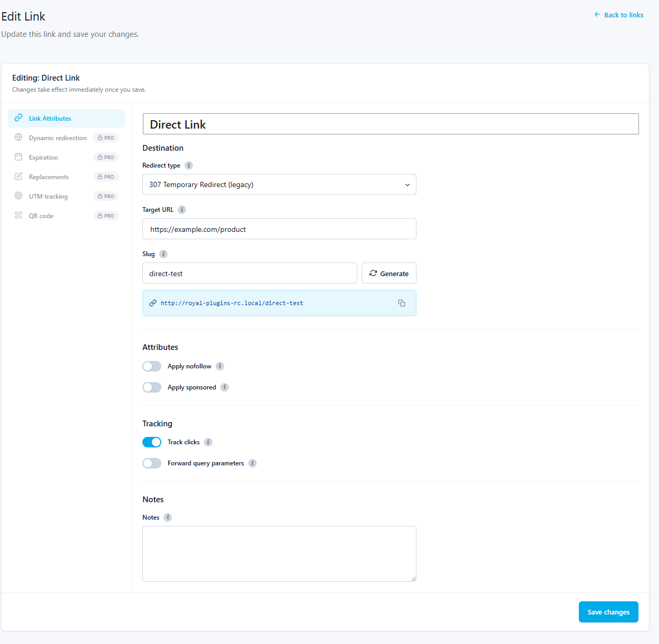This screenshot has width=659, height=644.
Task: Click the info icon next to Redirect type
Action: point(189,165)
